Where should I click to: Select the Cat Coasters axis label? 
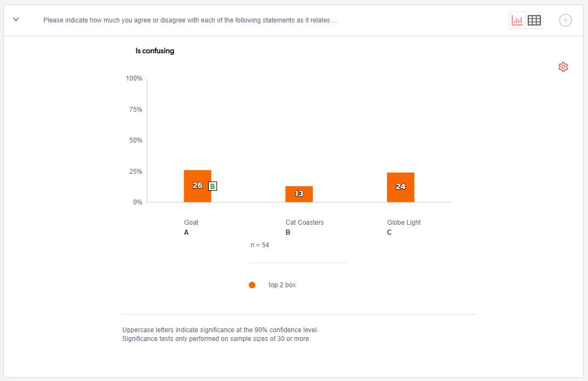coord(305,223)
